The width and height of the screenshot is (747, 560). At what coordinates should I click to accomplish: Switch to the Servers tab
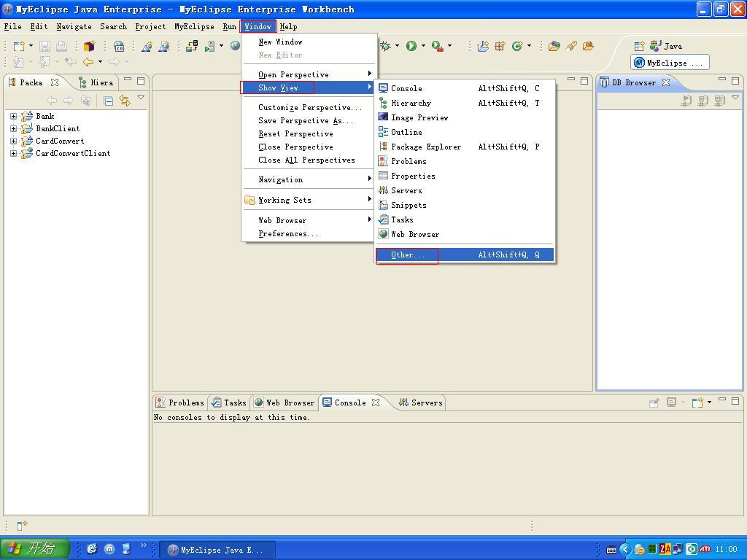tap(421, 402)
